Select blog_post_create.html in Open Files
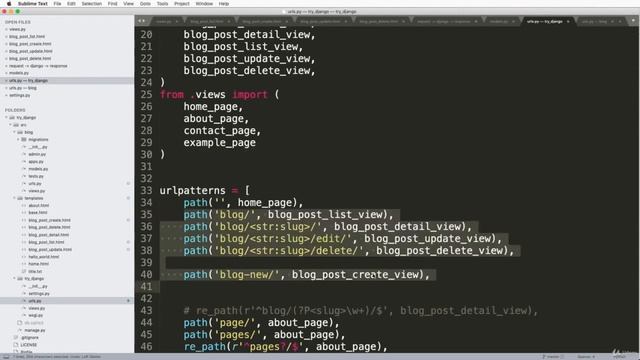The width and height of the screenshot is (640, 360). pyautogui.click(x=30, y=44)
